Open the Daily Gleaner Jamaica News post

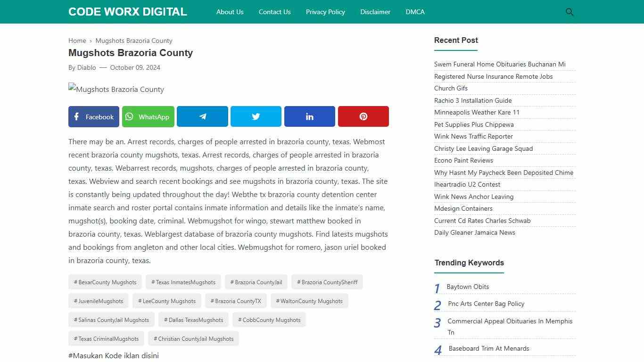point(474,232)
